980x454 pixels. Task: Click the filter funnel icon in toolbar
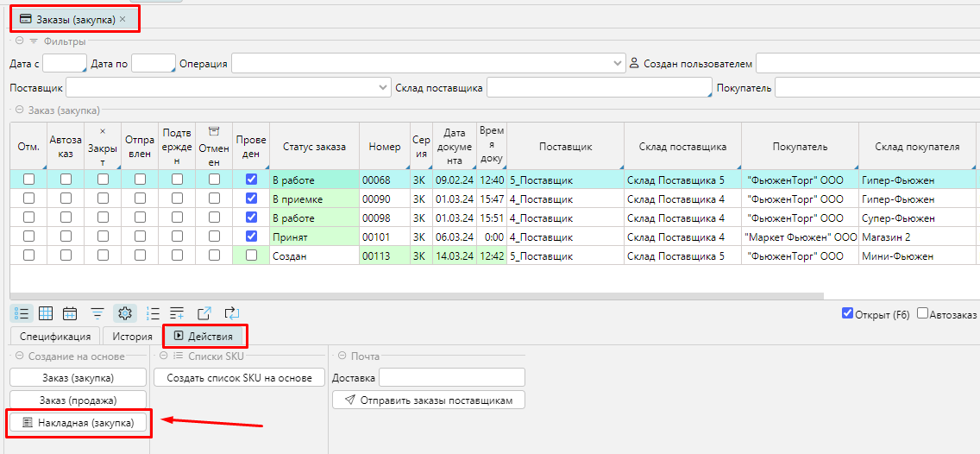[x=97, y=313]
